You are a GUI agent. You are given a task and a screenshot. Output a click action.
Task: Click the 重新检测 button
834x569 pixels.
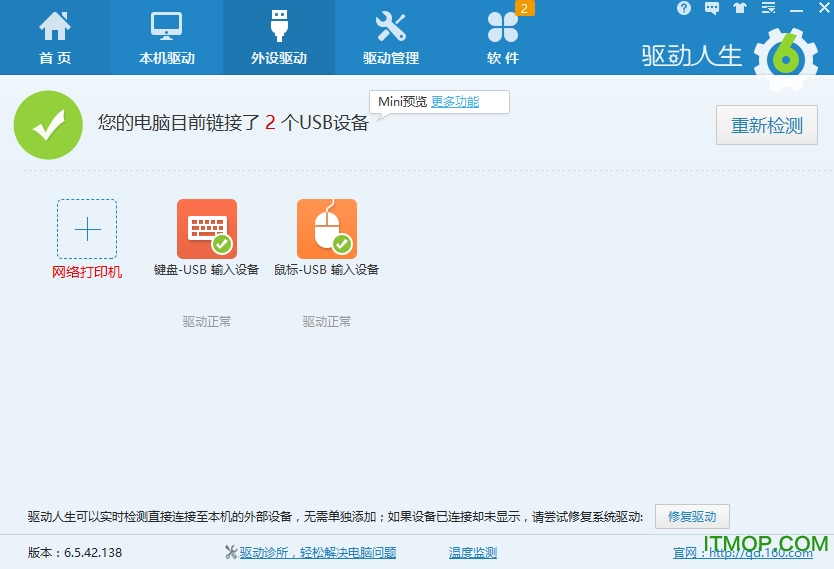tap(766, 125)
